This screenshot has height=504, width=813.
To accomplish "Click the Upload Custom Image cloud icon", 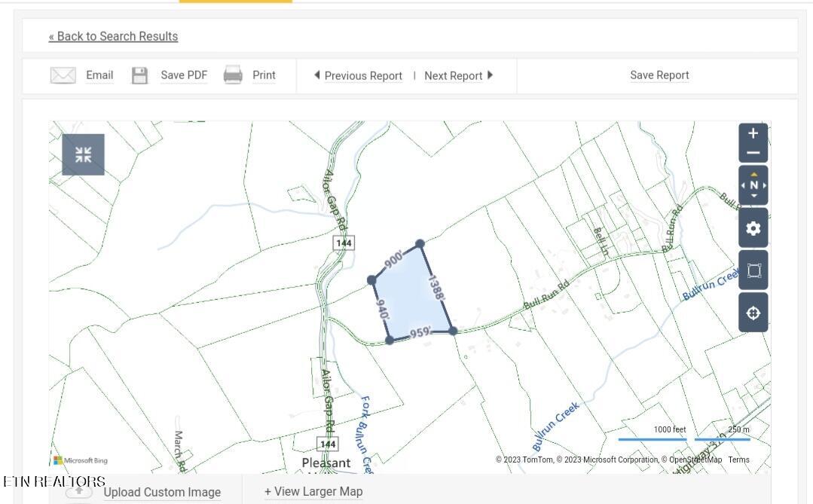I will 78,491.
